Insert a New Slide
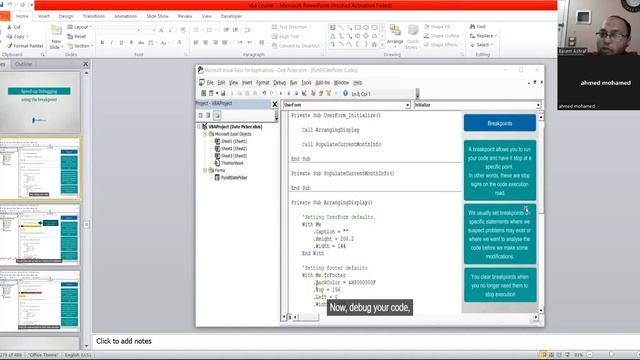This screenshot has width=640, height=360. pyautogui.click(x=56, y=37)
